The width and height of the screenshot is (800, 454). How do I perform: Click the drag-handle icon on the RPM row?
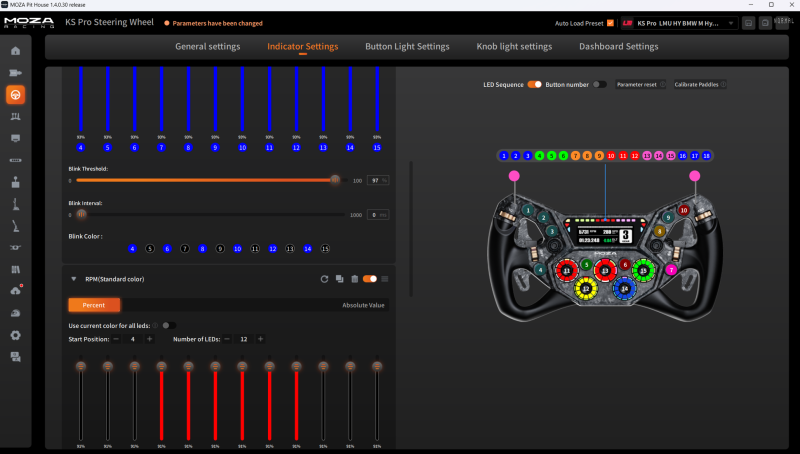point(385,279)
